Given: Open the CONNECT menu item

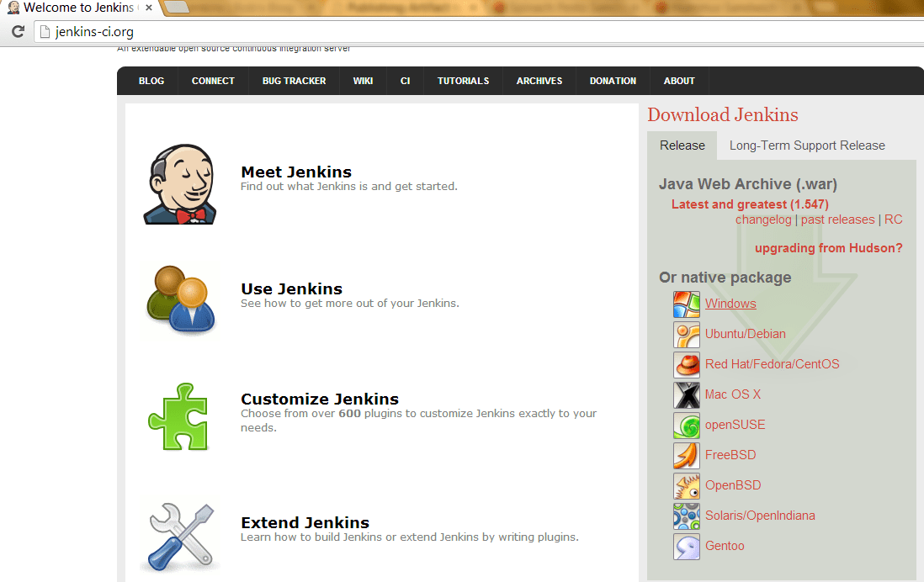Looking at the screenshot, I should tap(213, 81).
